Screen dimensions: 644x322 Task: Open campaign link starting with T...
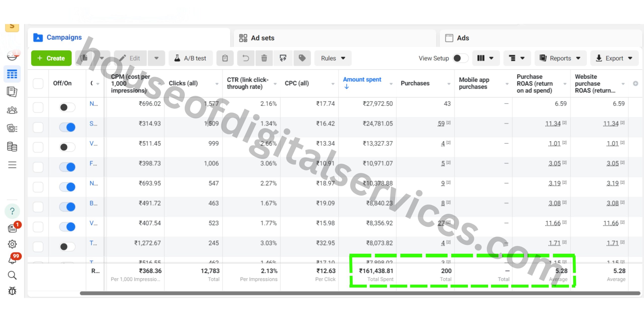click(x=93, y=243)
